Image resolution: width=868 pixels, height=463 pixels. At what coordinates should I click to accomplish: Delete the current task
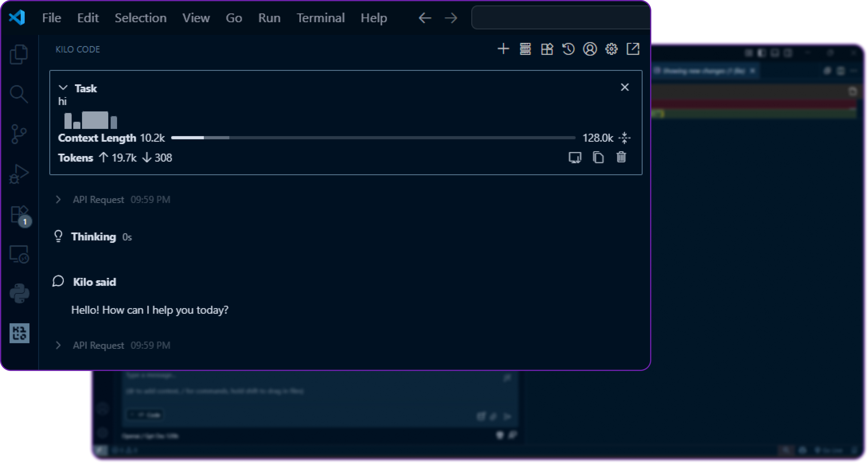(x=621, y=157)
